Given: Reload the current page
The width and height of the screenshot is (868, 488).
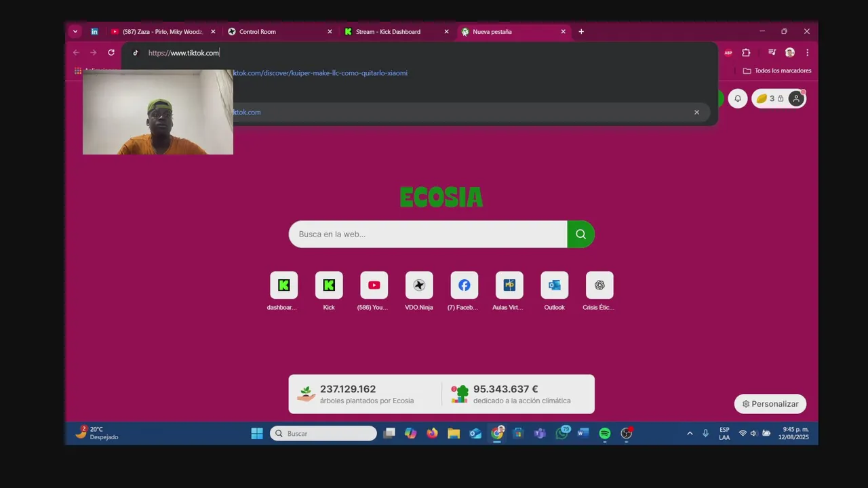Looking at the screenshot, I should [x=111, y=52].
